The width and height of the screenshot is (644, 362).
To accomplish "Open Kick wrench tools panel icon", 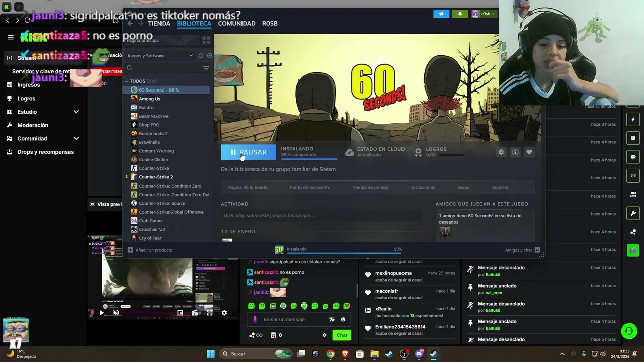I will [x=633, y=213].
